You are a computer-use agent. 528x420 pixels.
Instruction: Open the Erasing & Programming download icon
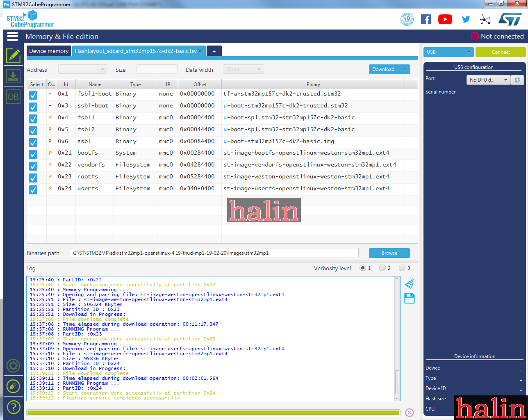[x=13, y=76]
